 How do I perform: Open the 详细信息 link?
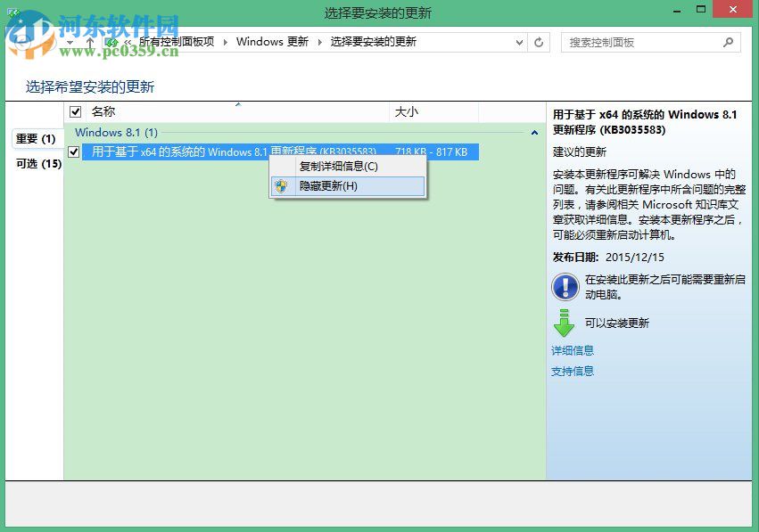point(572,350)
